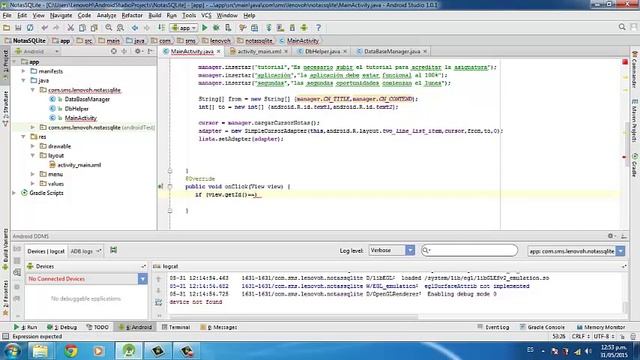The image size is (640, 360).
Task: Click the logcat scroll to end icon
Action: click(159, 302)
